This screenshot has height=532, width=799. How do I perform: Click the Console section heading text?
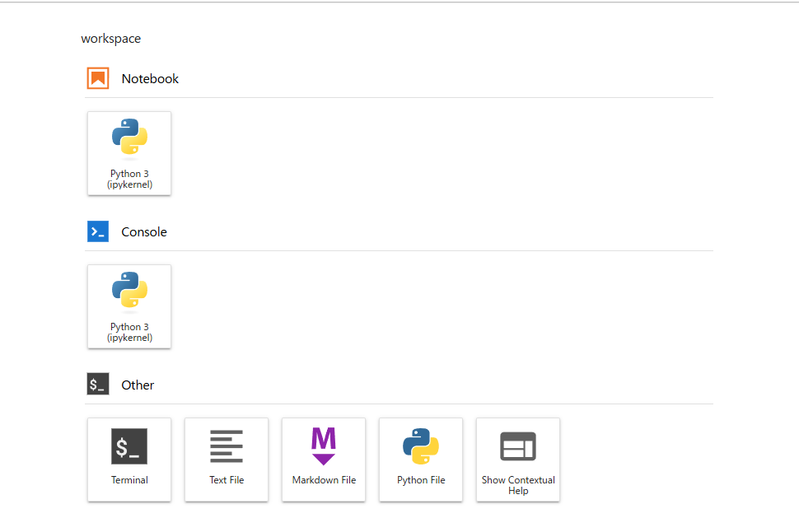pyautogui.click(x=144, y=232)
